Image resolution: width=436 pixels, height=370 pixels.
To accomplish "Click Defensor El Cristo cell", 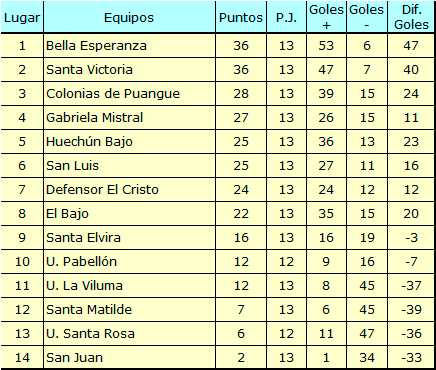I will click(x=129, y=190).
